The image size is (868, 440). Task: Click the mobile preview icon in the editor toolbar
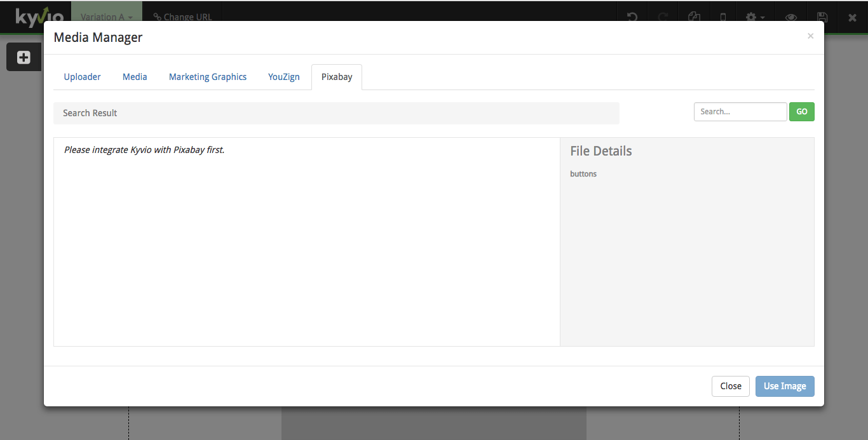(x=723, y=17)
